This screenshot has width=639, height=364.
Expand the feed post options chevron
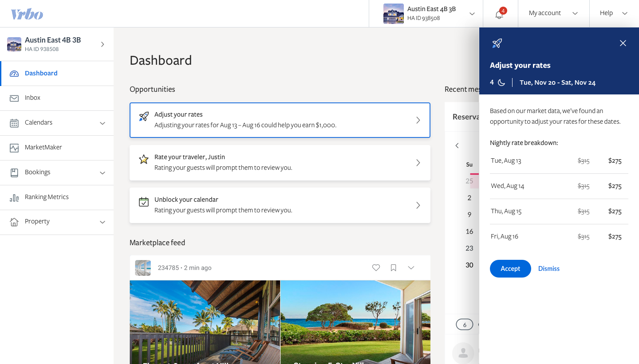point(411,267)
